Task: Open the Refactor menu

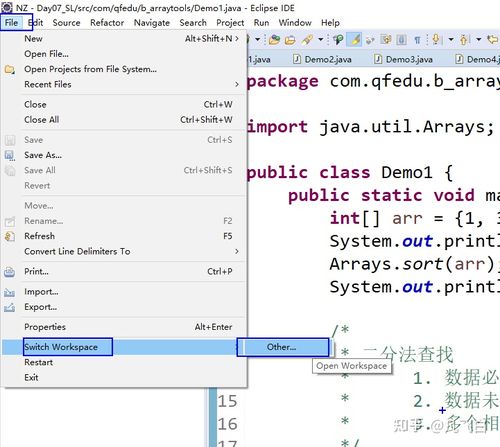Action: click(107, 23)
